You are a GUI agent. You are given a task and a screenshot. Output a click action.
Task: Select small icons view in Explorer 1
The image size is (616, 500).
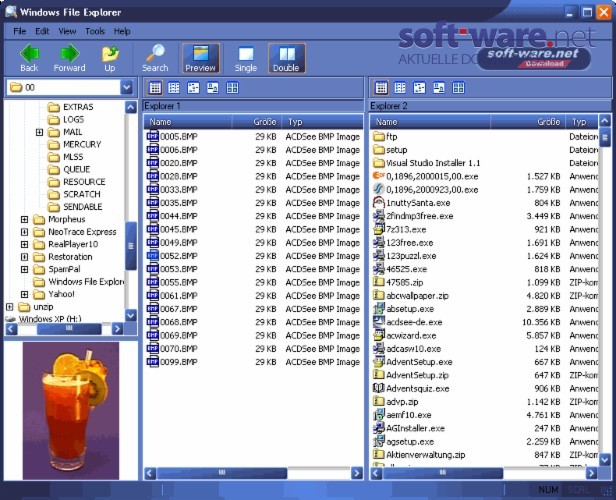click(193, 88)
